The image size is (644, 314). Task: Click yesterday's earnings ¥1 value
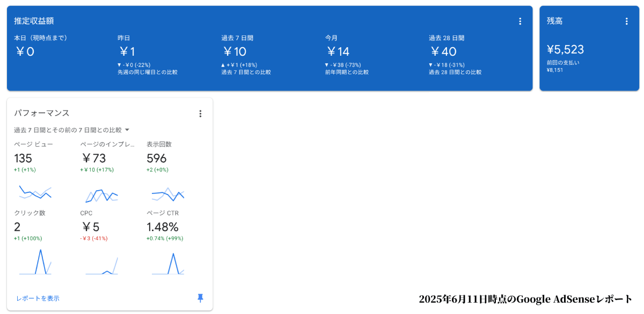click(x=127, y=51)
